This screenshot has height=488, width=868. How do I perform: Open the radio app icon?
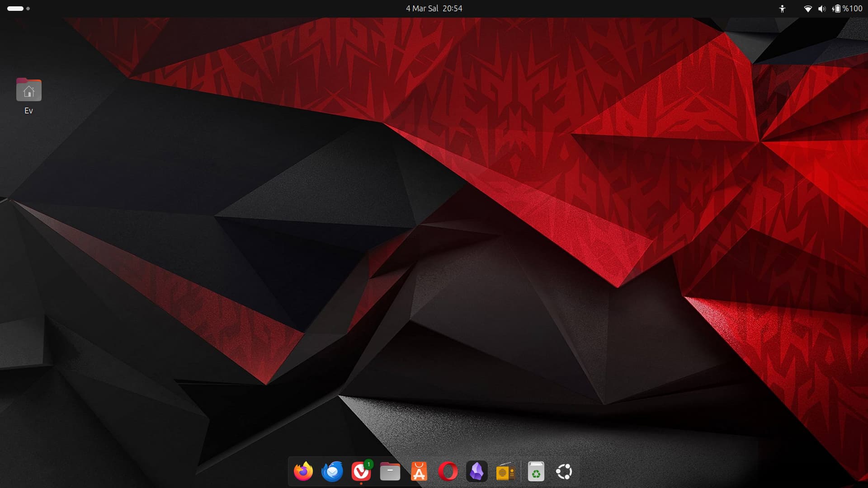click(505, 472)
